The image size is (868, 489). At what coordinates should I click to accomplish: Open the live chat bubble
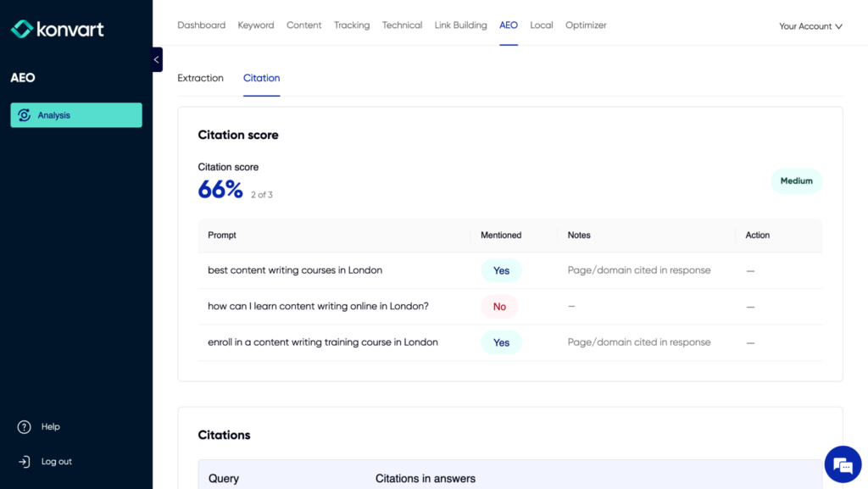843,464
